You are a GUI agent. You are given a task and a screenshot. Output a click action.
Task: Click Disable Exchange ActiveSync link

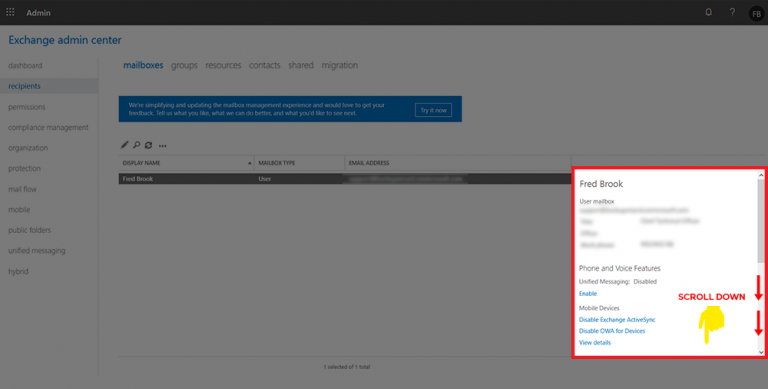[x=617, y=319]
